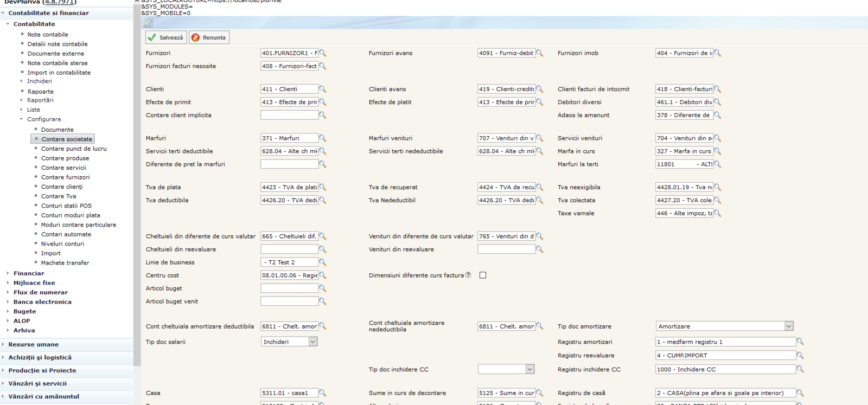Select Contare Tva in sidebar
The width and height of the screenshot is (868, 405).
pyautogui.click(x=59, y=196)
